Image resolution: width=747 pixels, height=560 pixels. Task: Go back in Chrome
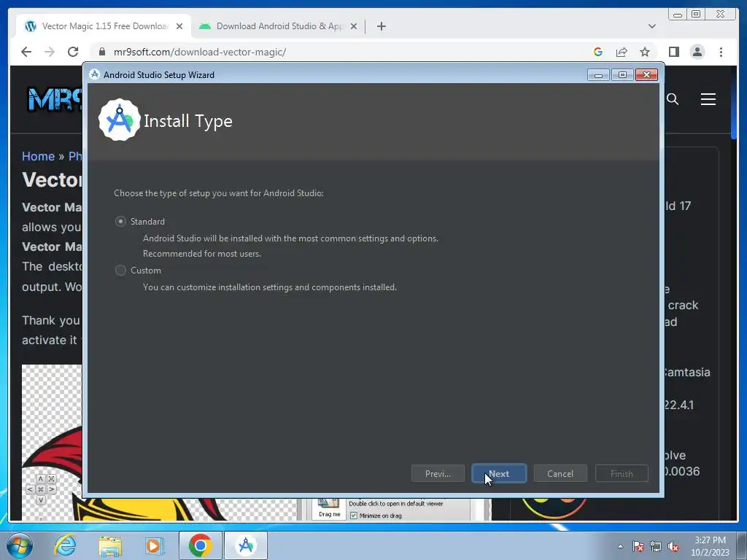(26, 52)
